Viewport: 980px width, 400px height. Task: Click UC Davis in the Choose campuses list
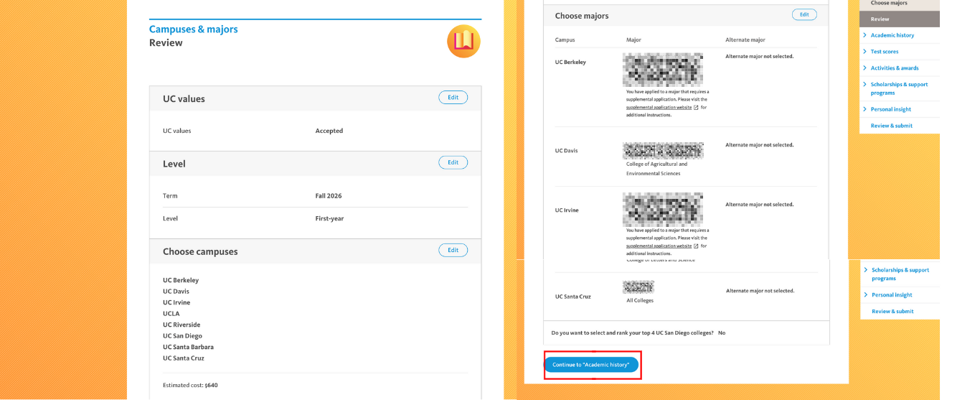(x=176, y=292)
